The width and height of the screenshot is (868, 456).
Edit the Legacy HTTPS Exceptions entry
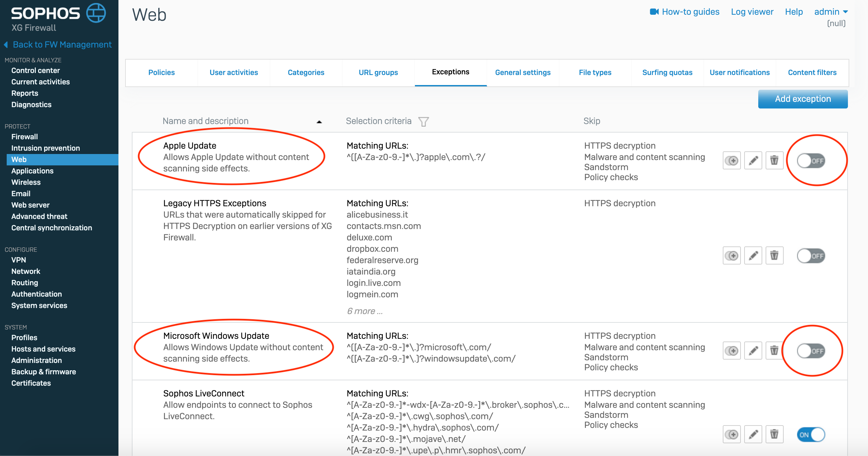(x=753, y=256)
